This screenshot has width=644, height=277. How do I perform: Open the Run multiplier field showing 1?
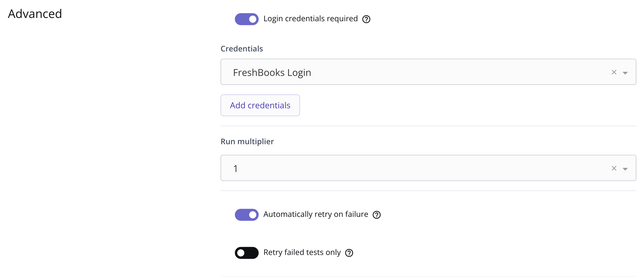click(428, 168)
